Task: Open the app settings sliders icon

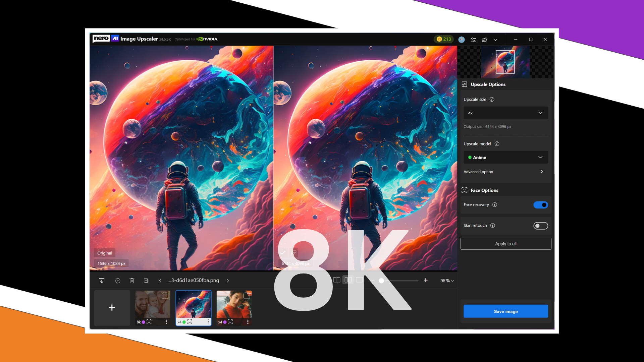Action: [x=473, y=39]
